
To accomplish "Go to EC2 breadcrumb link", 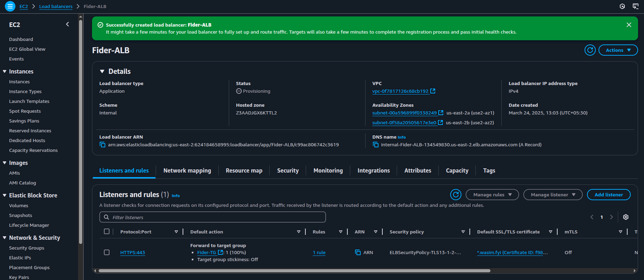I will pos(24,6).
